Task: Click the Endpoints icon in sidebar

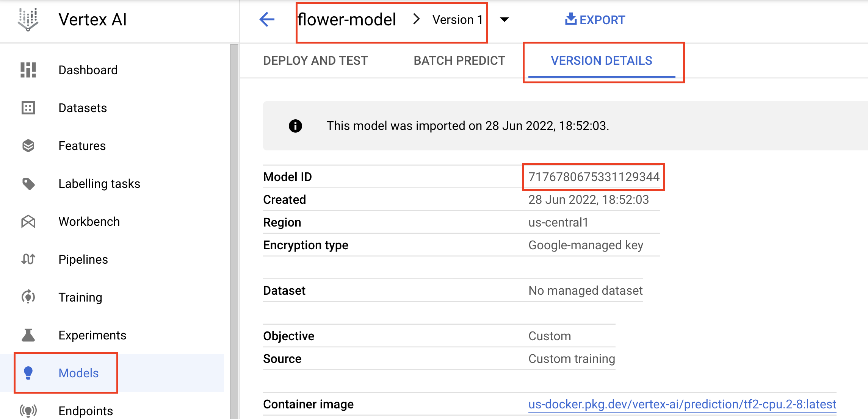Action: [28, 410]
